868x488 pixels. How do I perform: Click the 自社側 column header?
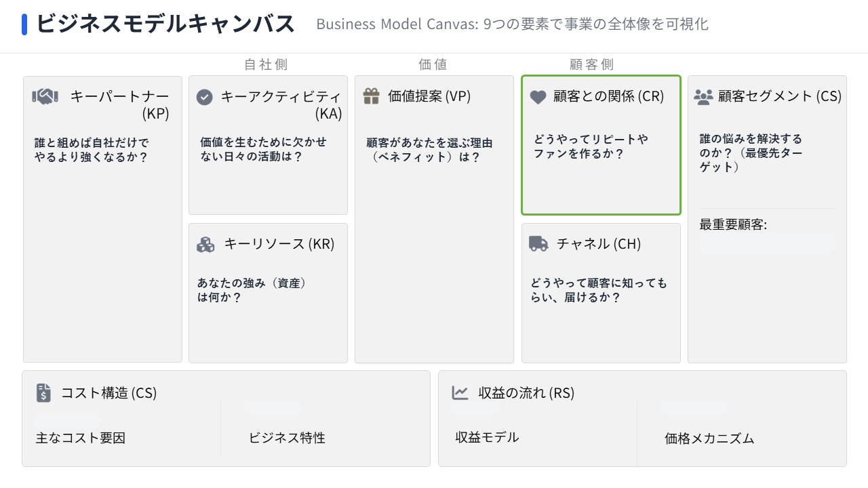(x=266, y=64)
